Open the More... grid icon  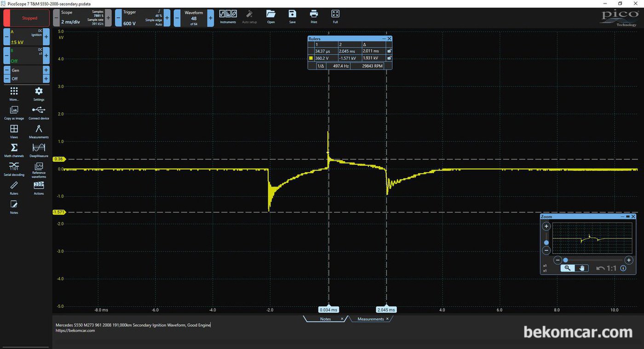(x=14, y=93)
